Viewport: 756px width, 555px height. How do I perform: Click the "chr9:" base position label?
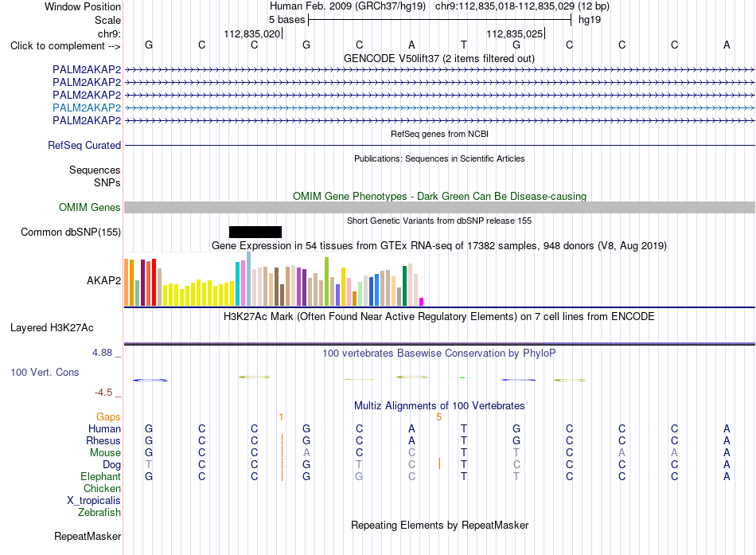pos(110,33)
